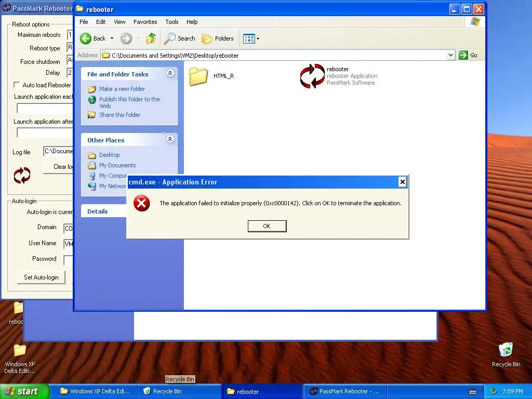Click the Password field

coord(69,260)
